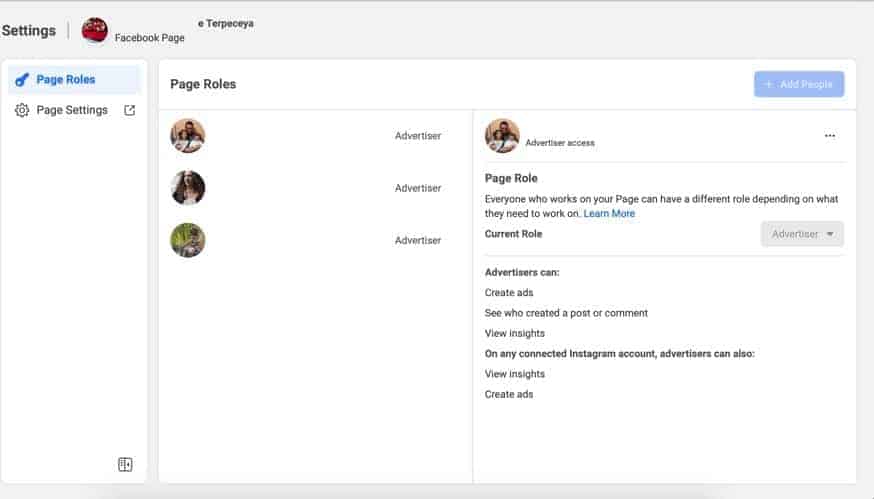
Task: Click the Settings heading at the top
Action: (29, 31)
